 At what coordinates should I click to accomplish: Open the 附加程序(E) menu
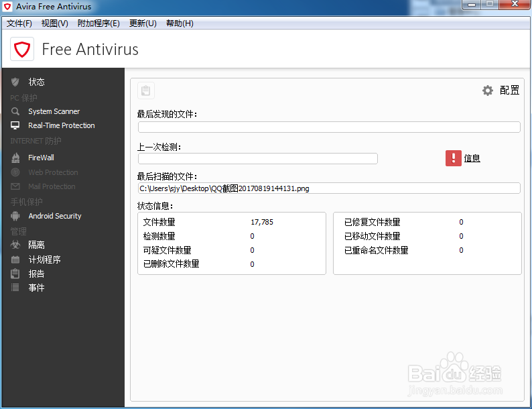[98, 23]
